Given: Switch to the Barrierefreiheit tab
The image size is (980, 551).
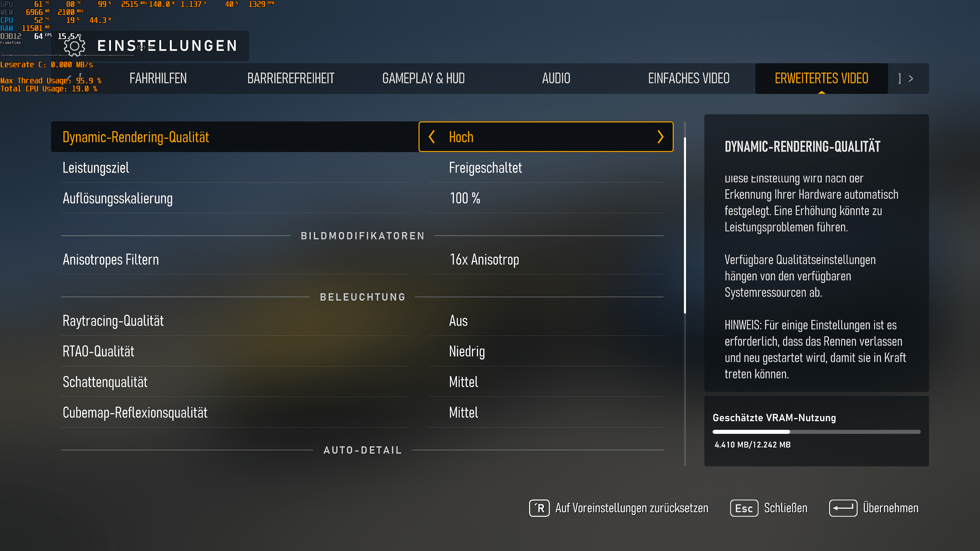Looking at the screenshot, I should tap(291, 78).
